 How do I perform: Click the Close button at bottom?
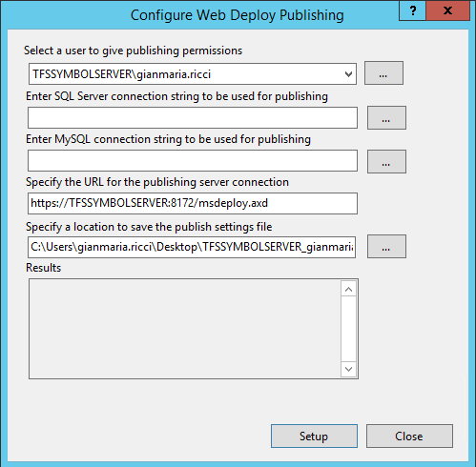point(409,437)
